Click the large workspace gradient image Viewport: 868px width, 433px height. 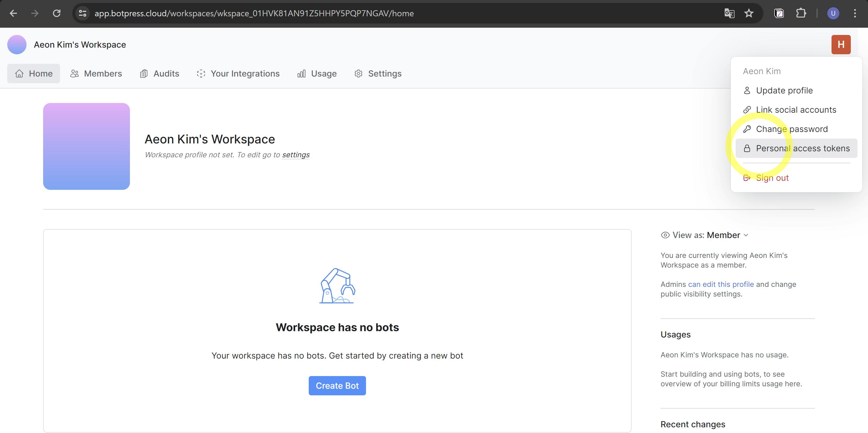pos(86,146)
